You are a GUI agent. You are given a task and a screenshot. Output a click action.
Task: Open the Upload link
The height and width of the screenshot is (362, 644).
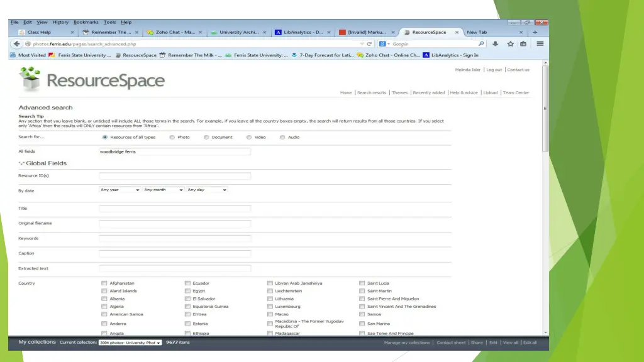click(491, 93)
